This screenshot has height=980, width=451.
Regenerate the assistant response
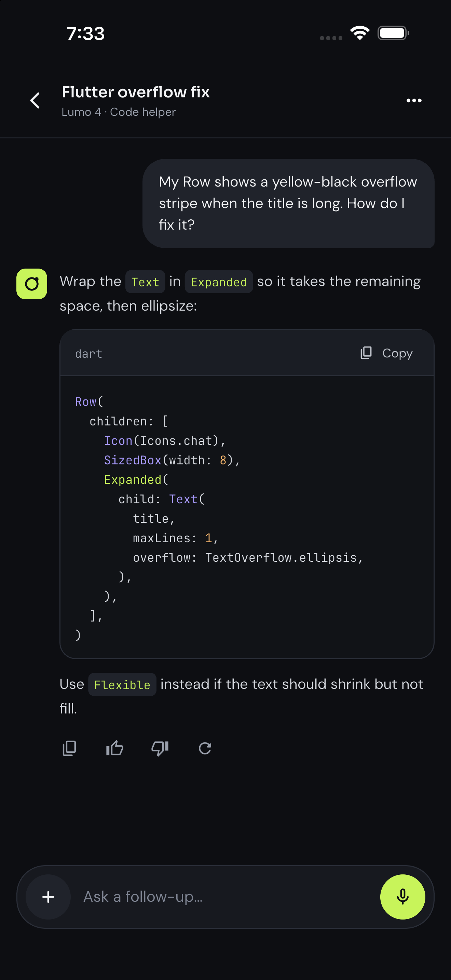point(205,748)
